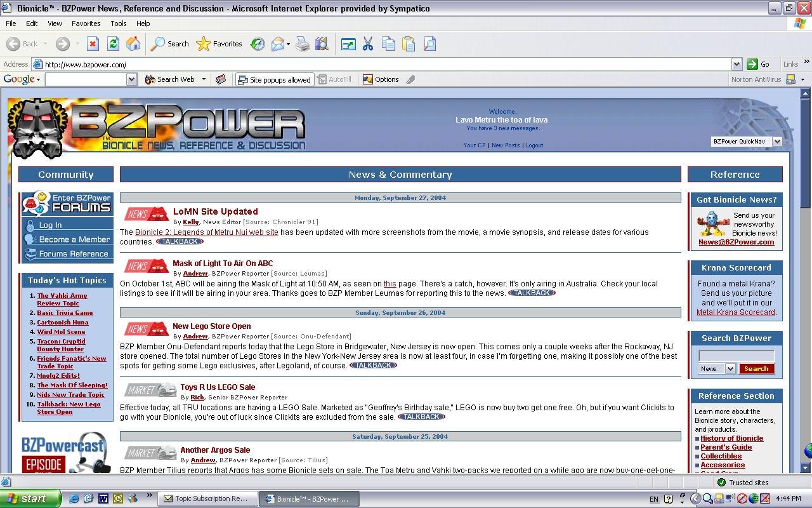Open the Google search box dropdown
Image resolution: width=812 pixels, height=508 pixels.
pyautogui.click(x=132, y=79)
